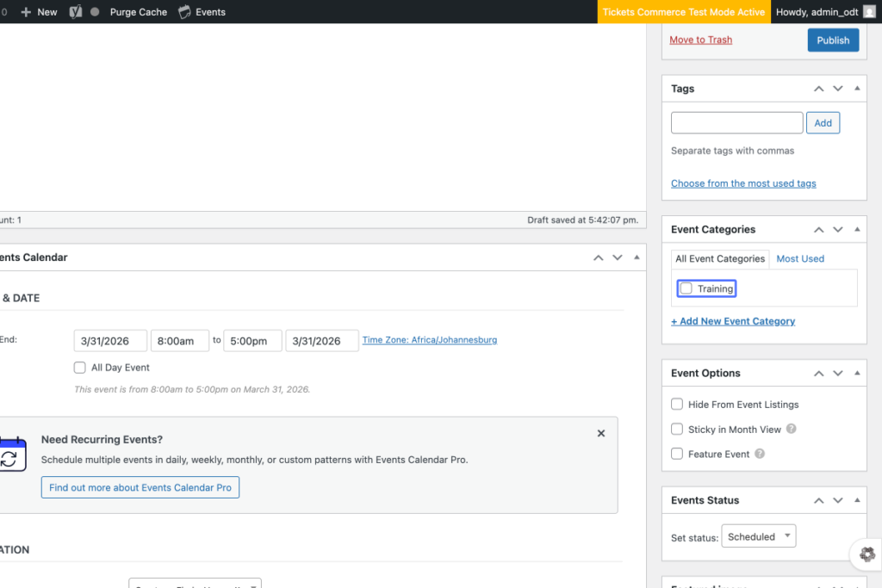Collapse the Tags panel with triangle toggle
This screenshot has width=882, height=588.
coord(857,89)
